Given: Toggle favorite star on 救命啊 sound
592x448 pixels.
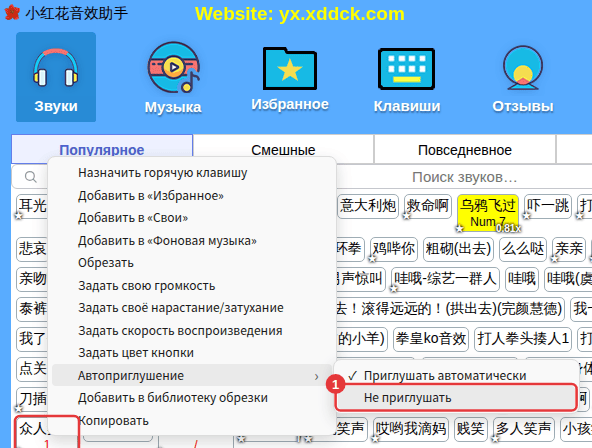Looking at the screenshot, I should pyautogui.click(x=406, y=216).
